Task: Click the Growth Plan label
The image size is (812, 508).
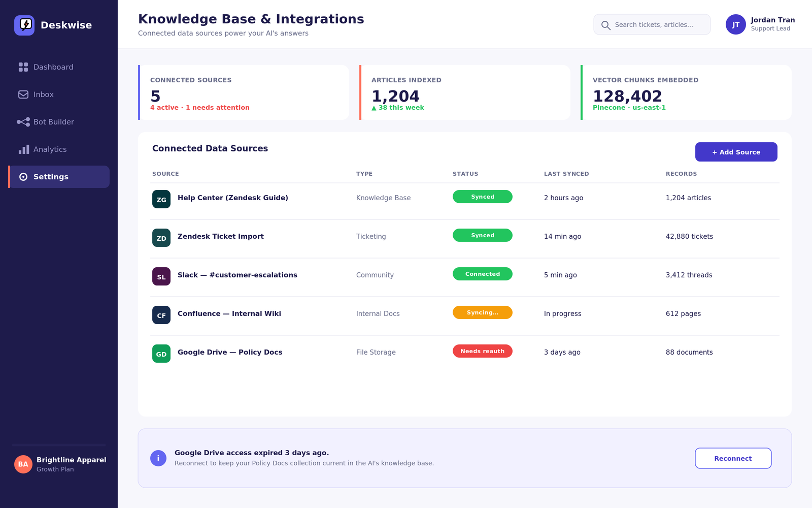Action: pyautogui.click(x=55, y=469)
